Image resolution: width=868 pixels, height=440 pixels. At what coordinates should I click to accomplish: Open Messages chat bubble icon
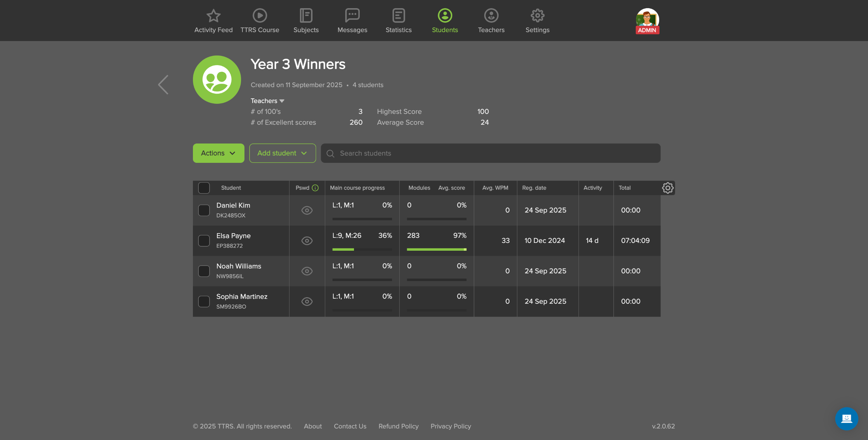point(352,16)
